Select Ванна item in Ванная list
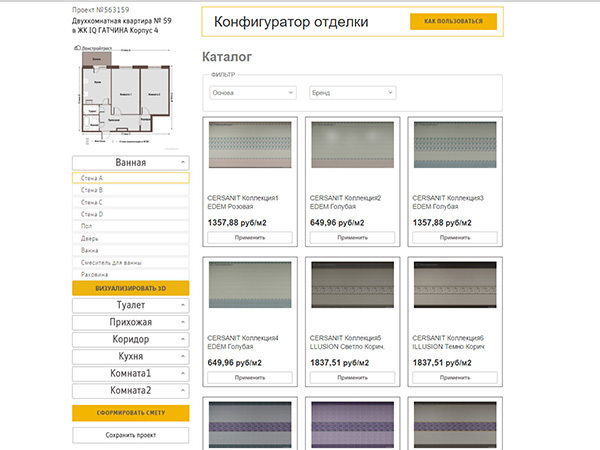 tap(130, 250)
